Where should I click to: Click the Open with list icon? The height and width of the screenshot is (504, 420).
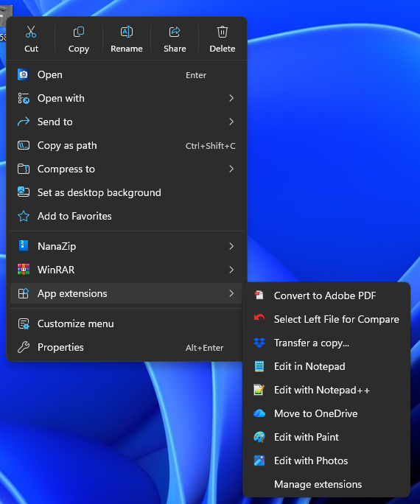click(x=24, y=98)
